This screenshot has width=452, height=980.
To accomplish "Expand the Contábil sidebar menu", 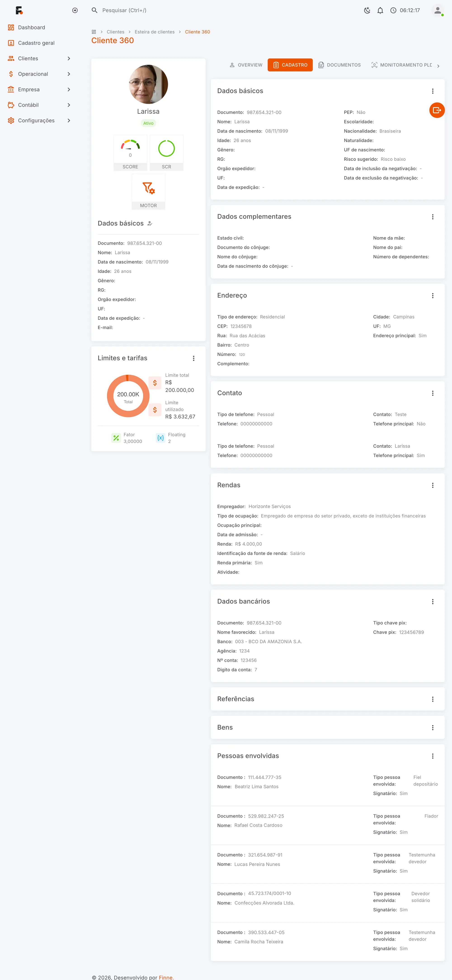I will coord(40,105).
